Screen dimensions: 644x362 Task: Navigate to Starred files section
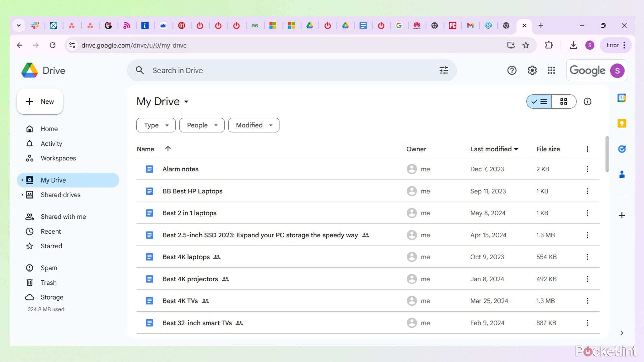click(51, 245)
